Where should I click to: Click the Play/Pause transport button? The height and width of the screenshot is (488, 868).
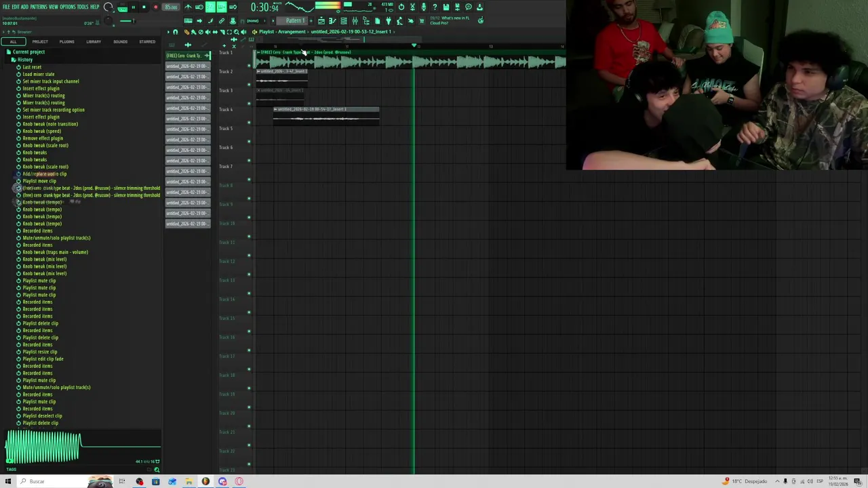134,7
